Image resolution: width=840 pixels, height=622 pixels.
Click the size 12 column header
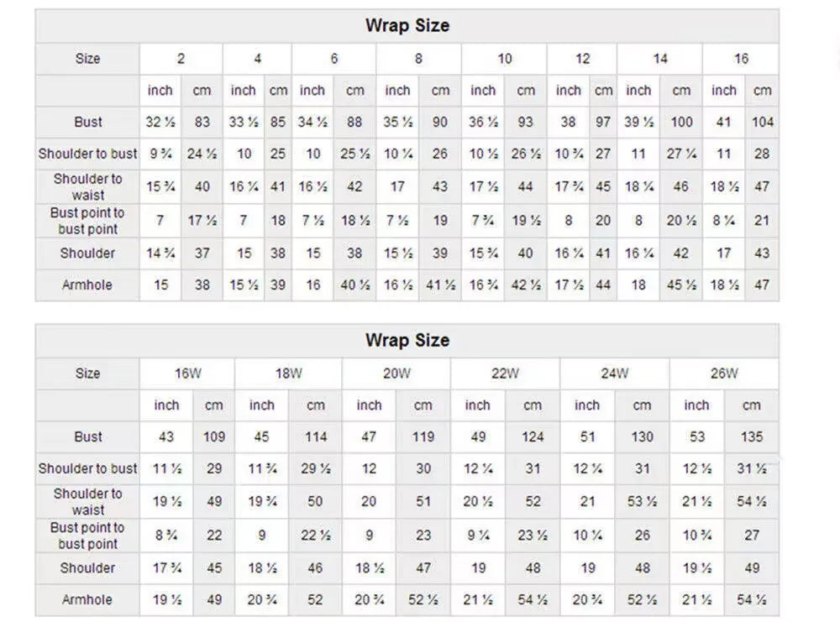pos(582,59)
